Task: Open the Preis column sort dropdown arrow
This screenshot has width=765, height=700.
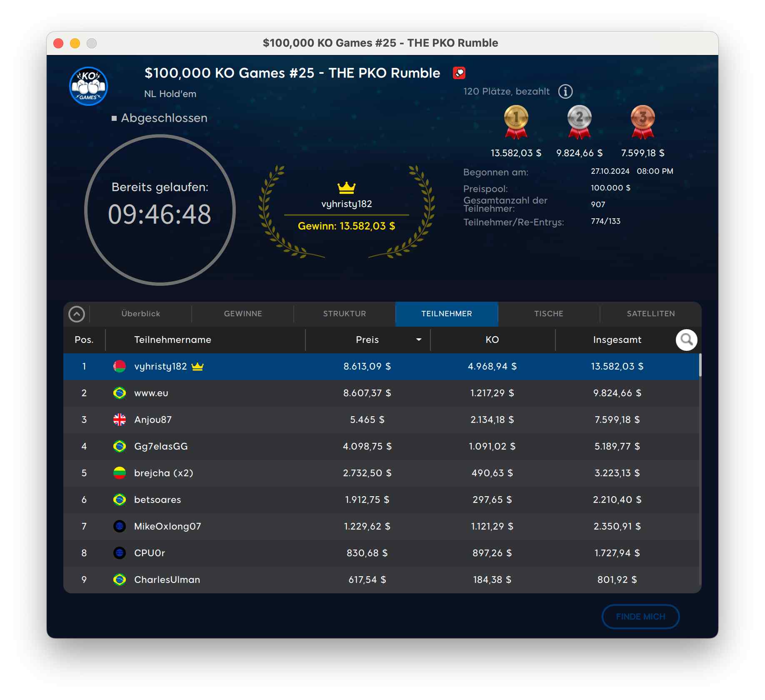Action: point(419,340)
